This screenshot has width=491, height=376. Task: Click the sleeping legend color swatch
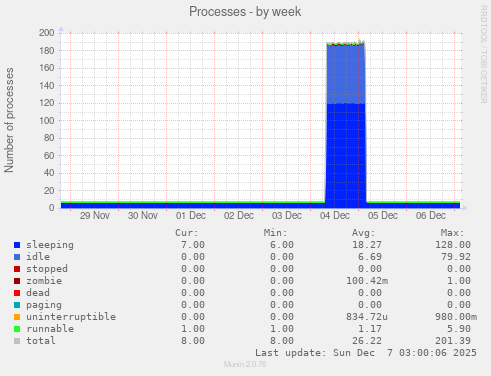(x=17, y=245)
